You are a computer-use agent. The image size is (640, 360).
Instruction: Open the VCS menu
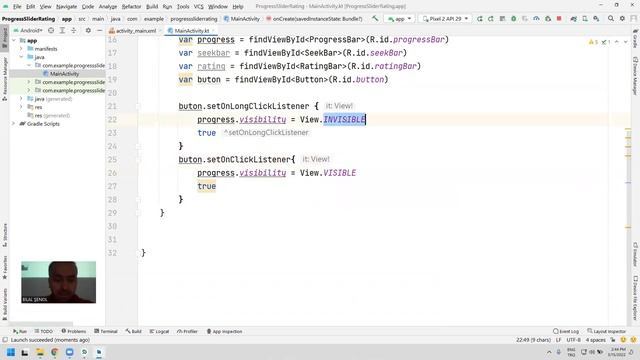[x=198, y=7]
